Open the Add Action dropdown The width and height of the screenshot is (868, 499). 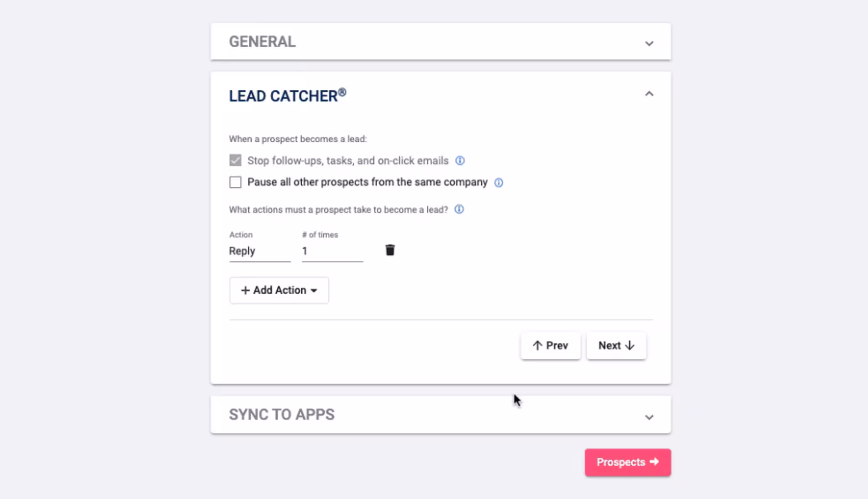(279, 290)
